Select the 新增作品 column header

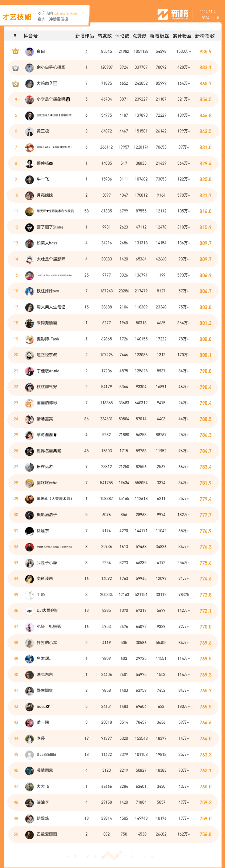point(84,36)
